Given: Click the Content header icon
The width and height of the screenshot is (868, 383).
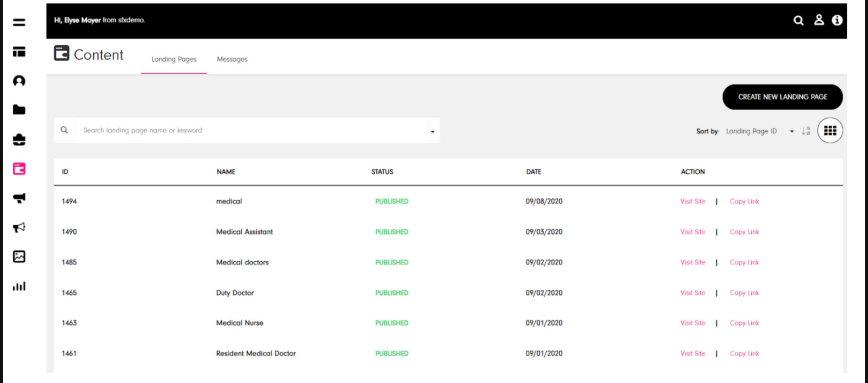Looking at the screenshot, I should pos(62,53).
